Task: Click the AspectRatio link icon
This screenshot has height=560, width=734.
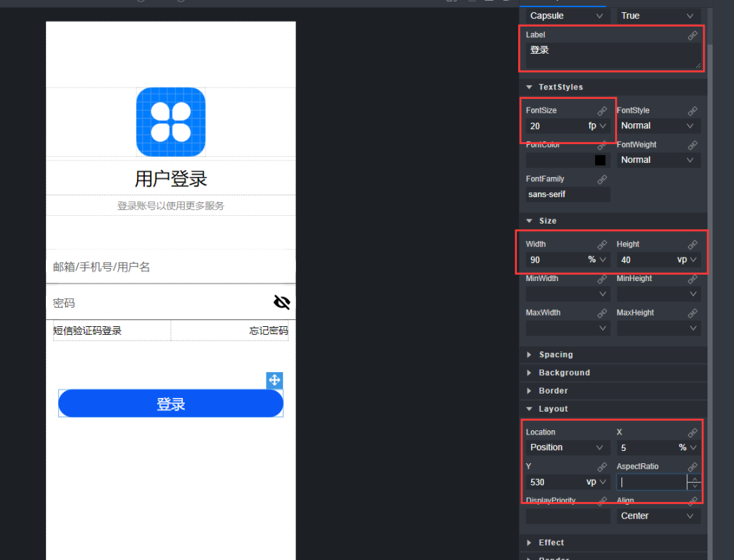Action: click(x=692, y=467)
